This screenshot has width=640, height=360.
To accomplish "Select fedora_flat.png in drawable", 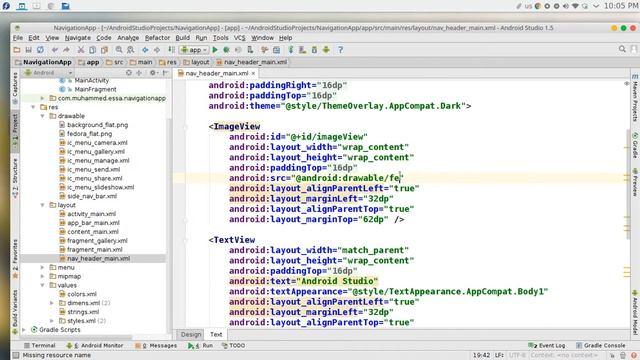I will tap(90, 134).
